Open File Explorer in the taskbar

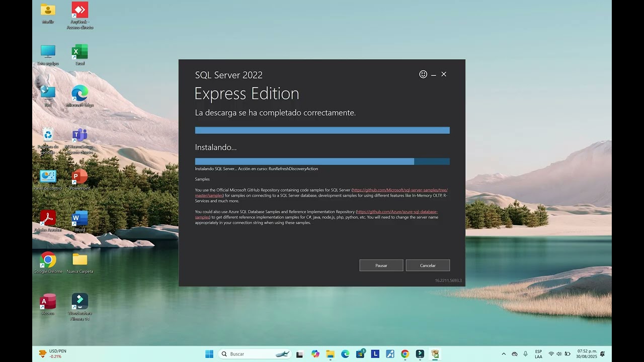[x=330, y=354]
